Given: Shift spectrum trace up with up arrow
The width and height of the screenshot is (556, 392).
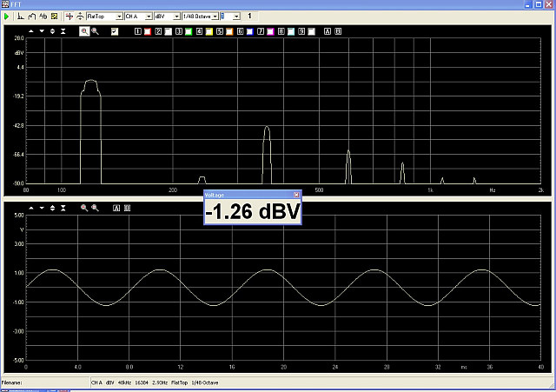Looking at the screenshot, I should point(31,30).
